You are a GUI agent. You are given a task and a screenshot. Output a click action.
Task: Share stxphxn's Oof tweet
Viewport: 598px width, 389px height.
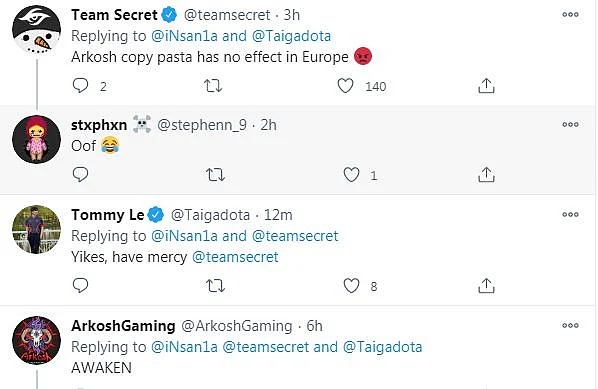point(486,175)
